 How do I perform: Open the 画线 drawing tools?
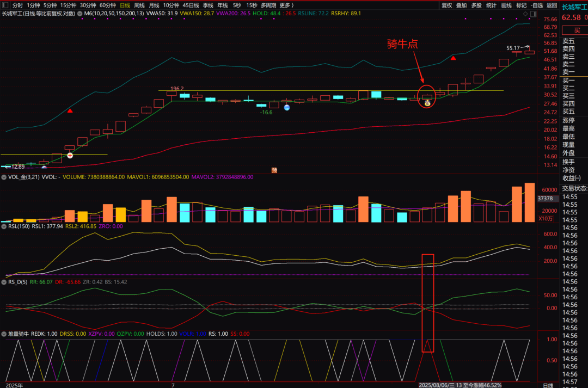pos(506,5)
